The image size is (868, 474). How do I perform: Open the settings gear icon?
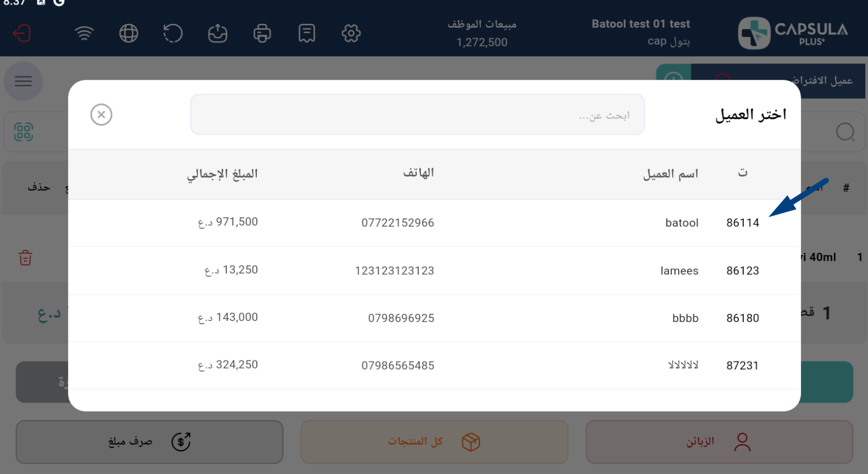pyautogui.click(x=351, y=33)
